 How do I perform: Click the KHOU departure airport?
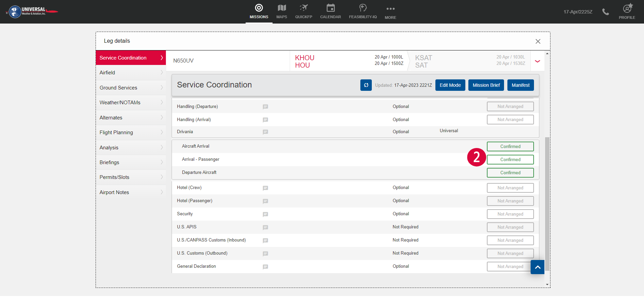point(305,58)
